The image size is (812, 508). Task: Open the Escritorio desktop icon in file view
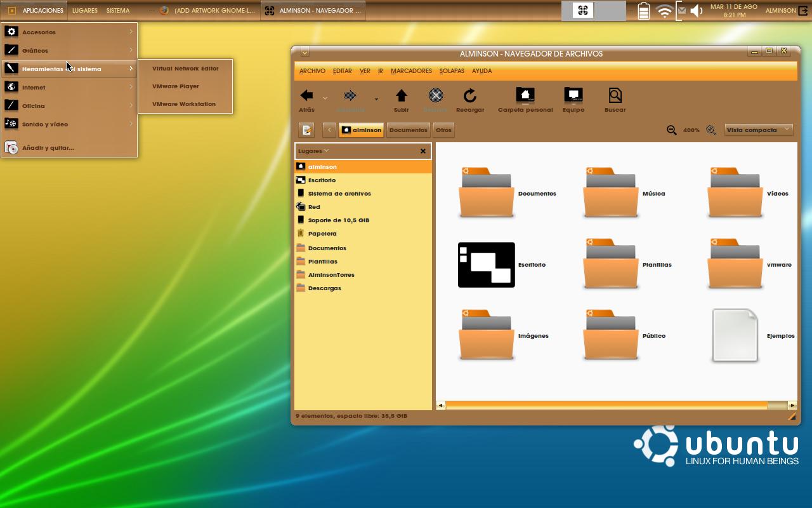coord(487,265)
